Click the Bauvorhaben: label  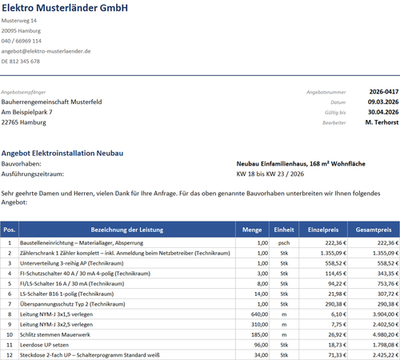pyautogui.click(x=21, y=164)
